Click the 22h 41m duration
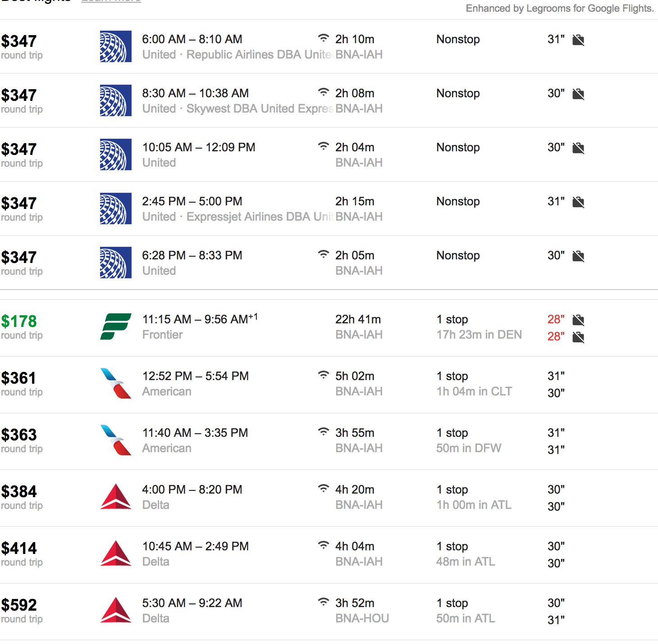 pyautogui.click(x=358, y=319)
